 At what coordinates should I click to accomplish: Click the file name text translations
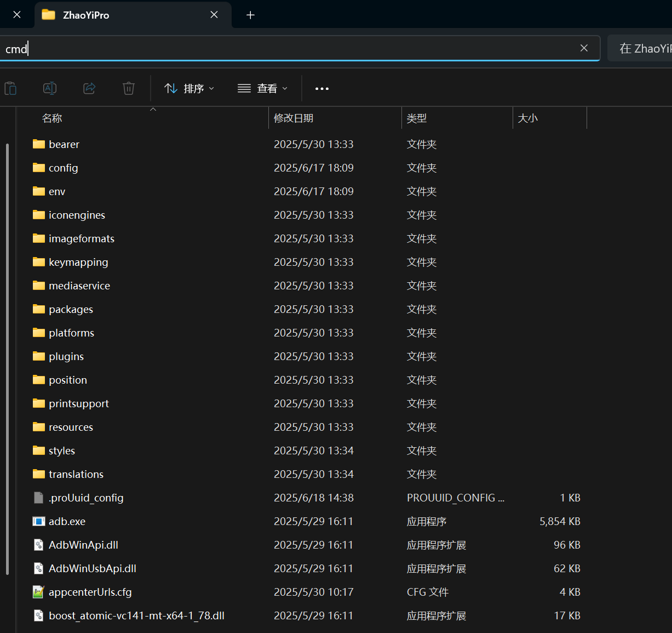tap(76, 474)
